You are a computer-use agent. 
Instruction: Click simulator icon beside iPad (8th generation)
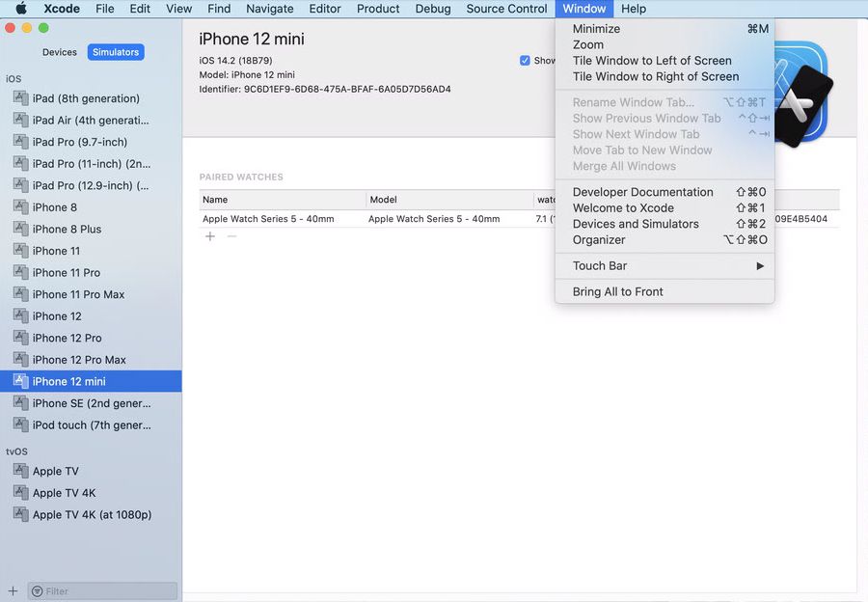coord(20,98)
